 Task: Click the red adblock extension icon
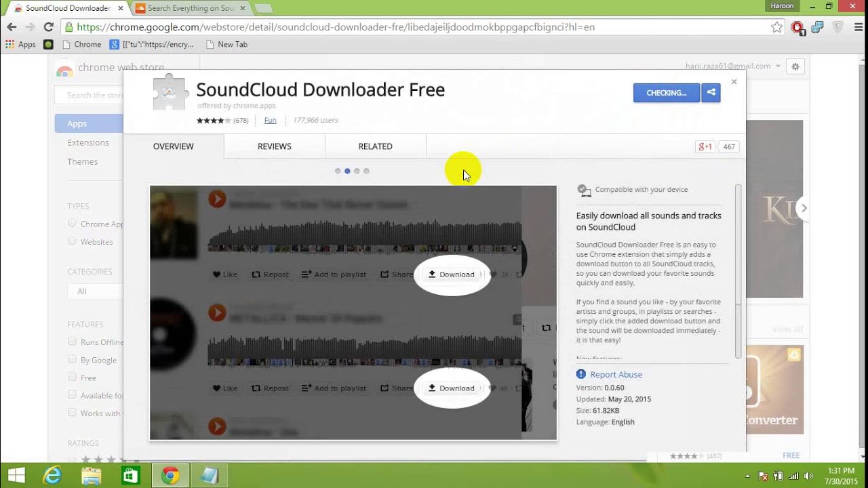(797, 28)
